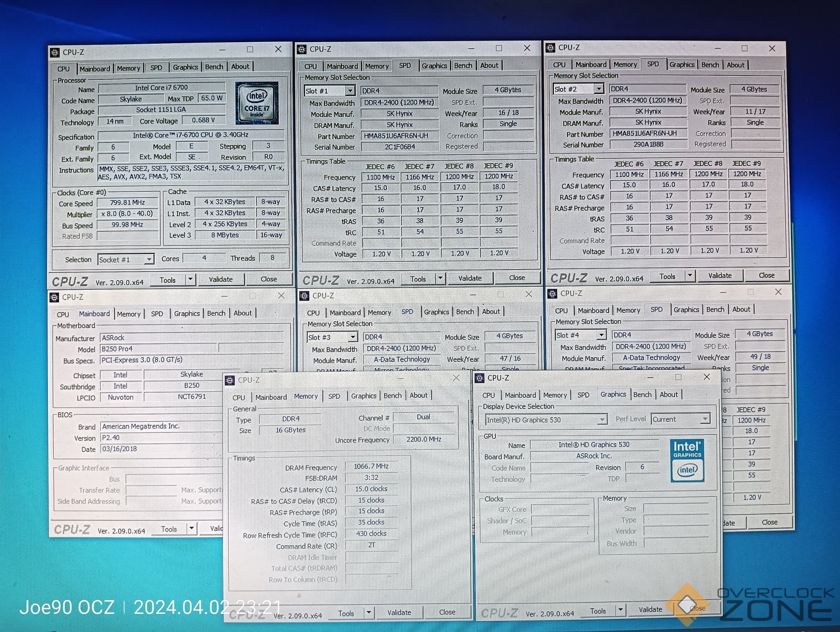Click the Intel Graphics logo in Graphics window

[687, 461]
